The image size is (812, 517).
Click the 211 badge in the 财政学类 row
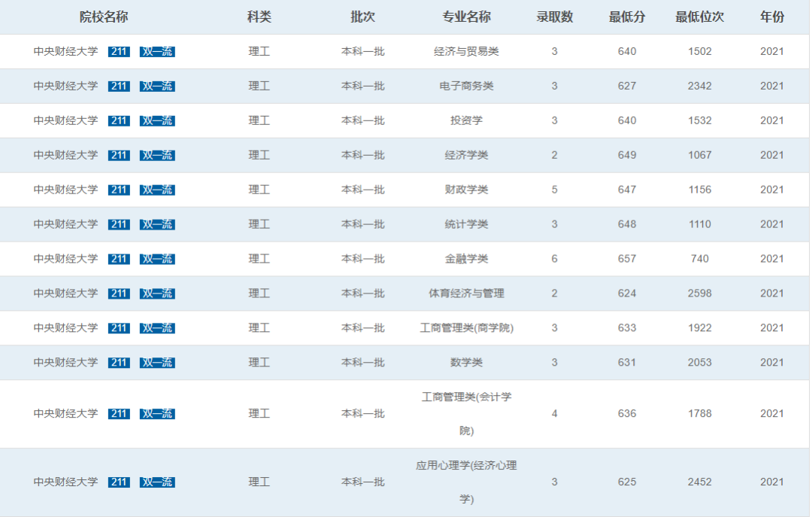coord(119,190)
